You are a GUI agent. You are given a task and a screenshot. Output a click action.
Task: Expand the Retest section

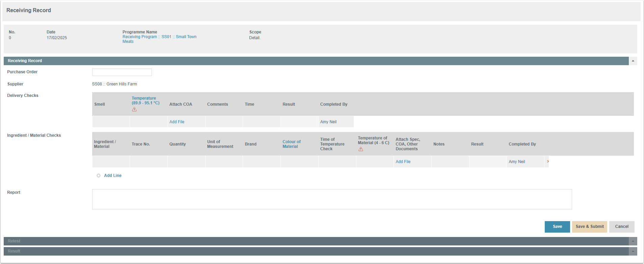tap(633, 241)
